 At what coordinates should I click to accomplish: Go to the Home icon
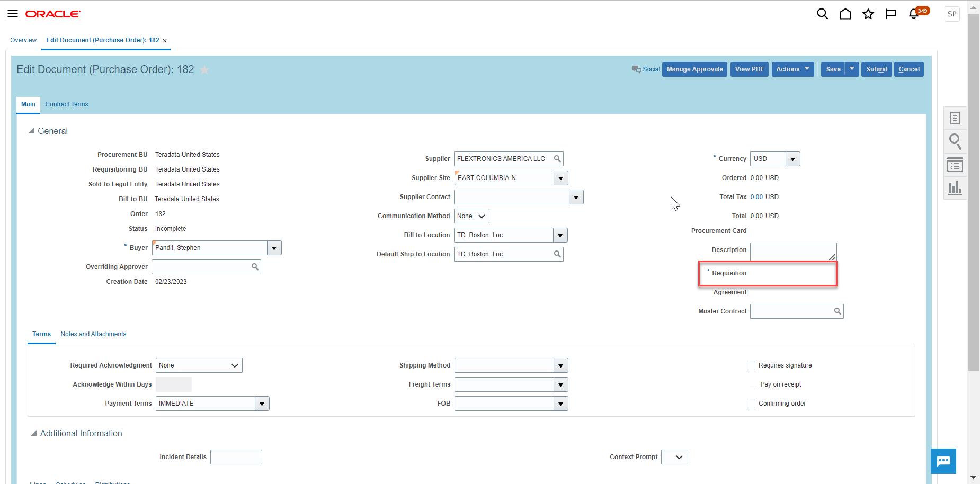click(x=845, y=14)
